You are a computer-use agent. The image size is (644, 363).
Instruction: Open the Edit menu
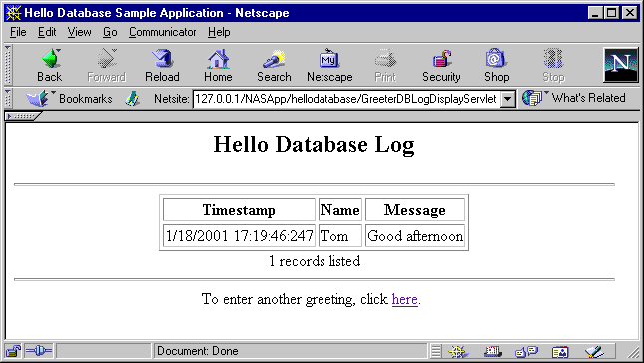[47, 32]
